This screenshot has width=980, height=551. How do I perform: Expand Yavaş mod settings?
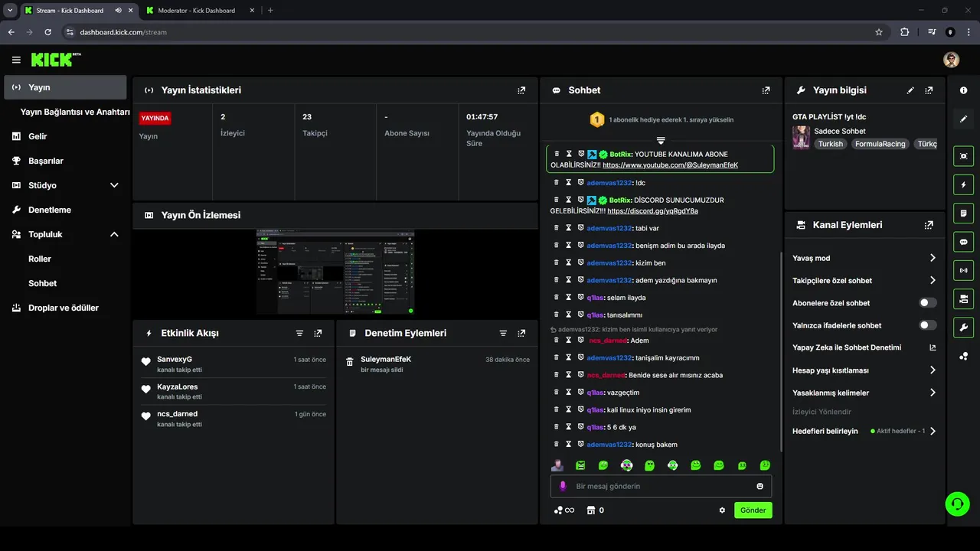933,258
